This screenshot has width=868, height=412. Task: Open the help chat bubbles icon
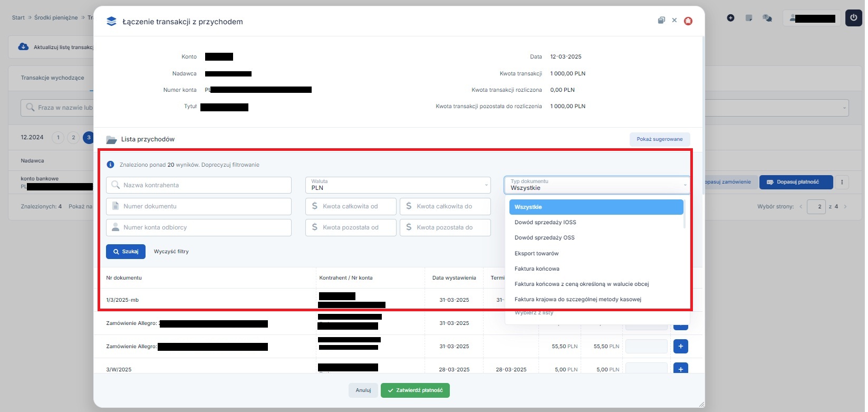[x=767, y=18]
